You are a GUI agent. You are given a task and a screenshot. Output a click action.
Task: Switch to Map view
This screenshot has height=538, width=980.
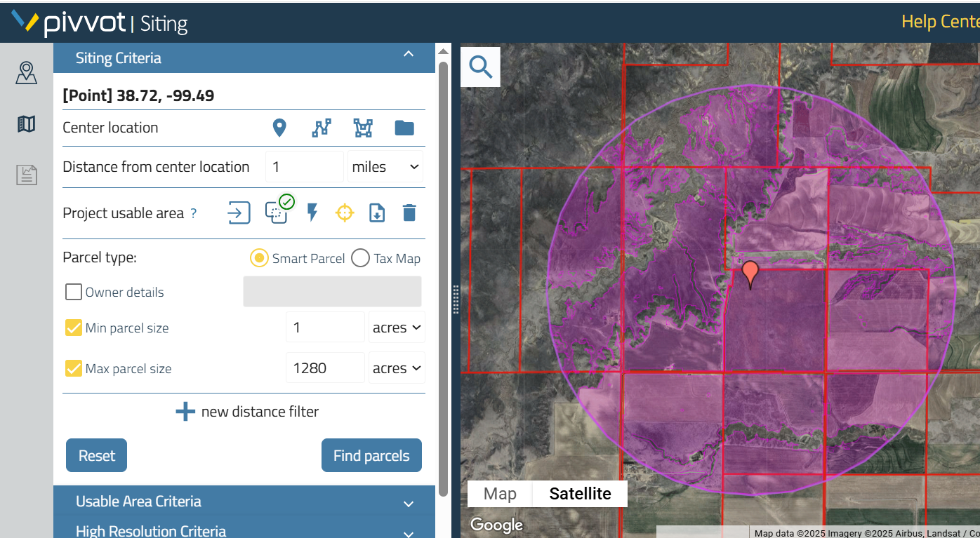(500, 494)
